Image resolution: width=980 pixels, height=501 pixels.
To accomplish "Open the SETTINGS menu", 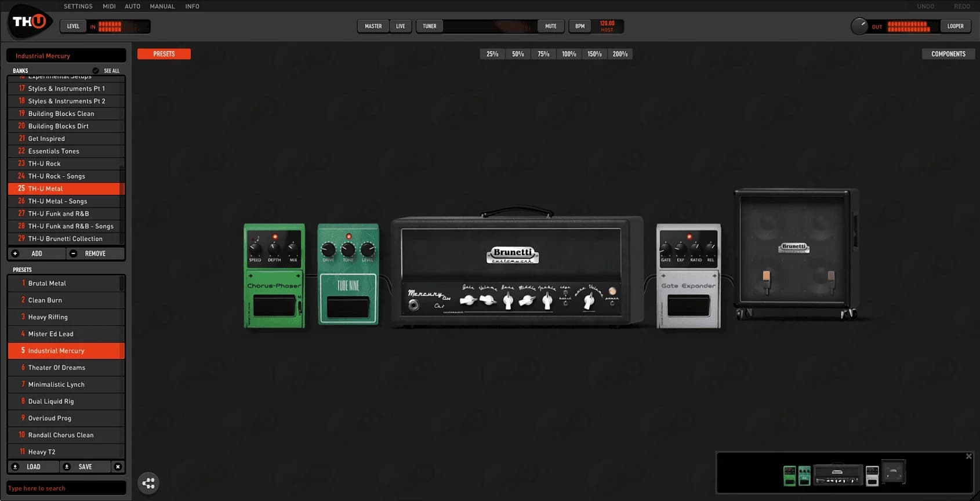I will pyautogui.click(x=78, y=6).
